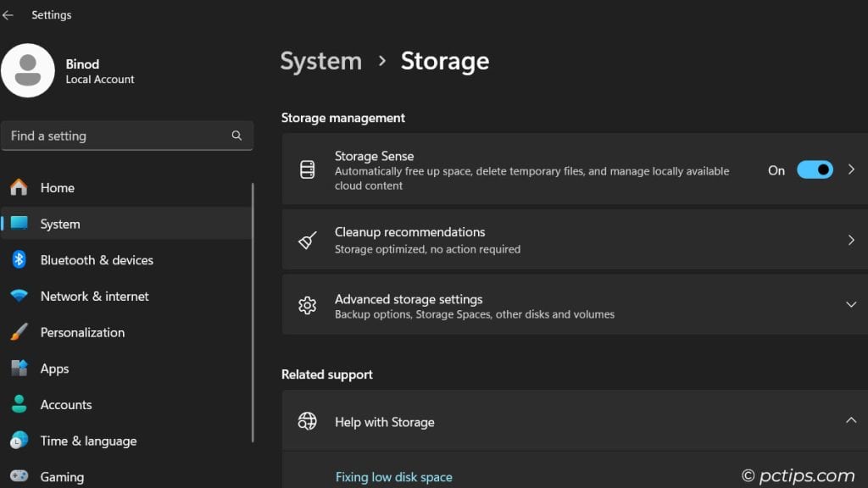The image size is (868, 488).
Task: Go to Home settings page
Action: pyautogui.click(x=127, y=187)
